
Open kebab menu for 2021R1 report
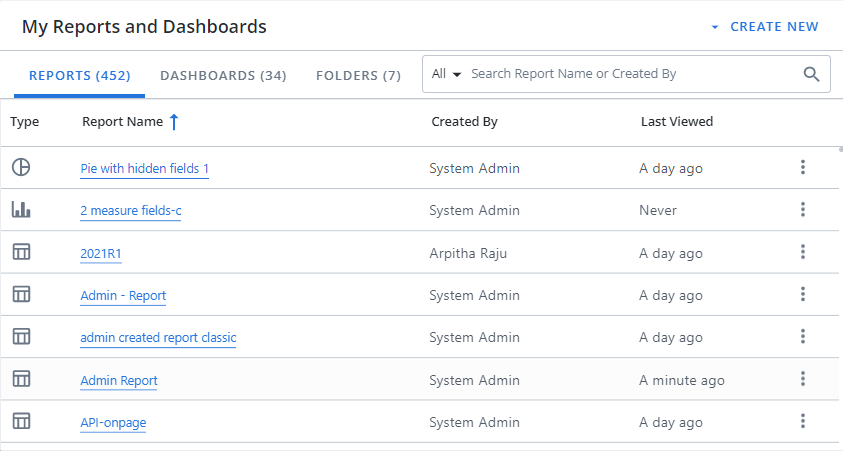click(x=802, y=252)
